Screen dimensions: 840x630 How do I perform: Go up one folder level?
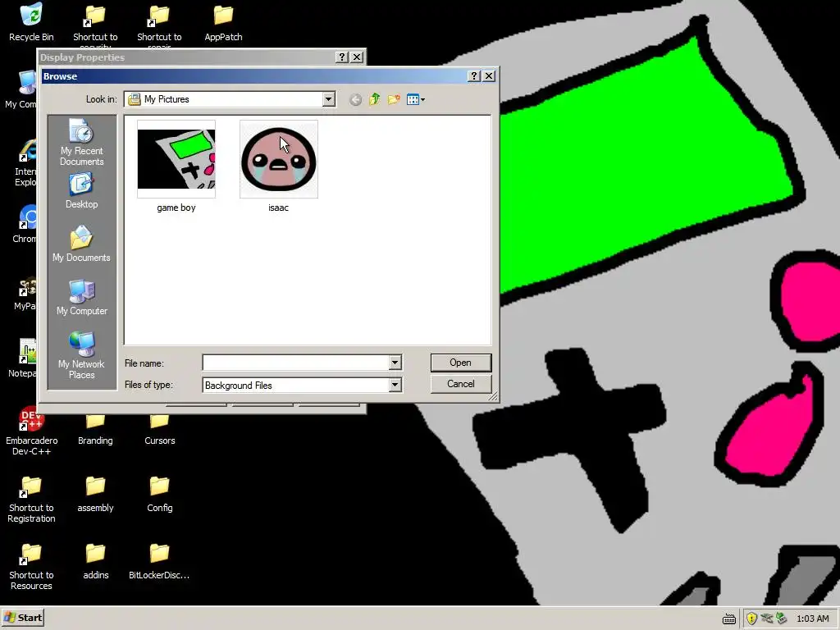click(x=374, y=99)
